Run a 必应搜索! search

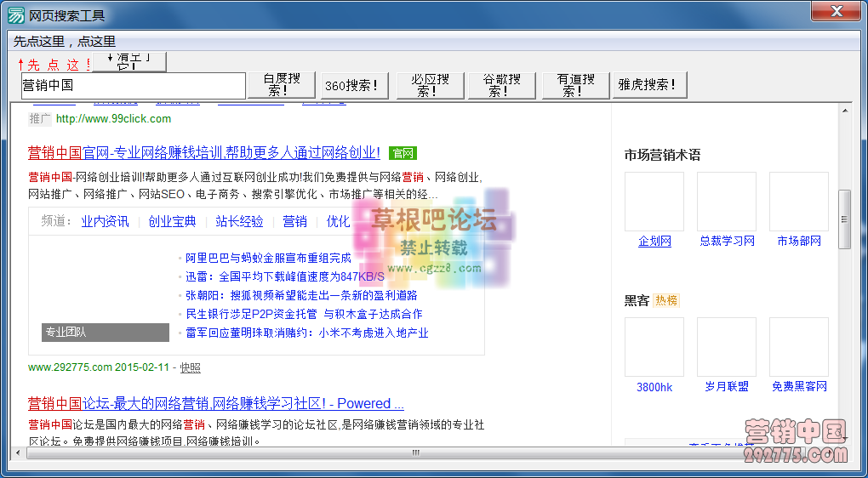[430, 86]
